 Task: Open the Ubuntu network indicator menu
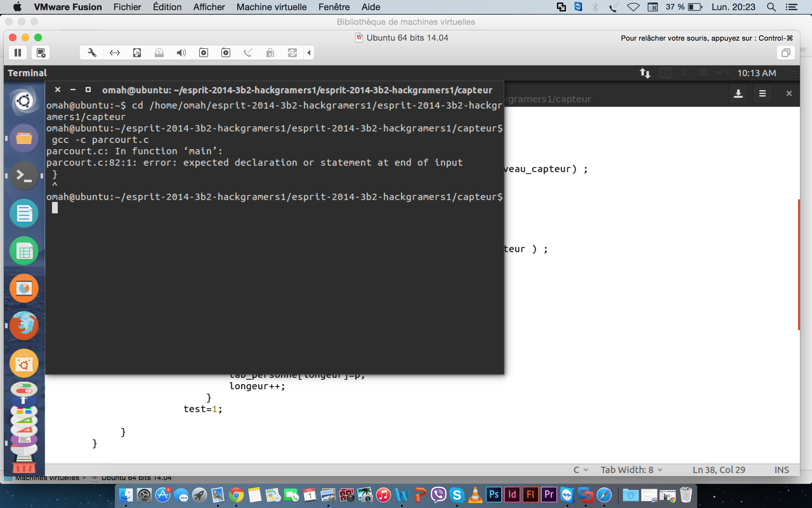(x=645, y=73)
